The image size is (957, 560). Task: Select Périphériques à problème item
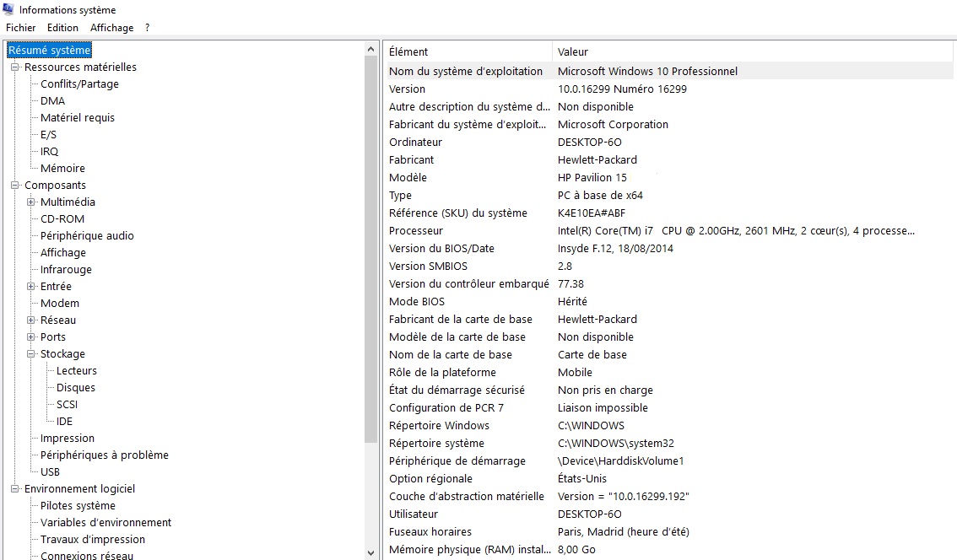pos(105,455)
